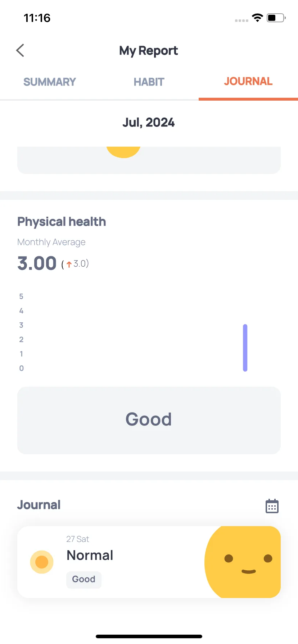The width and height of the screenshot is (298, 644).
Task: Tap the partial yellow circle in the top card
Action: point(123,152)
